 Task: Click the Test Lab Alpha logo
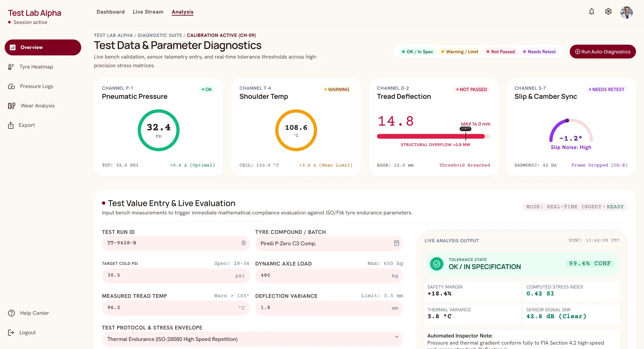click(x=35, y=13)
